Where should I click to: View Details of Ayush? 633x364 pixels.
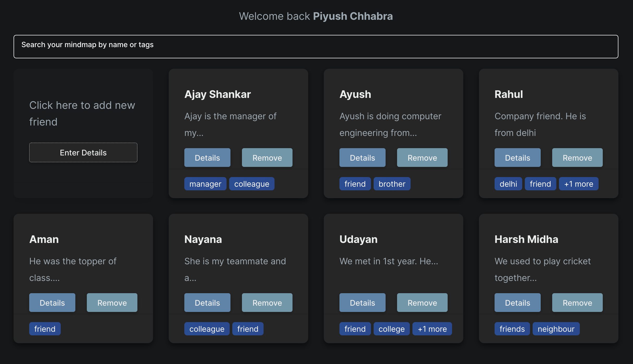click(362, 158)
